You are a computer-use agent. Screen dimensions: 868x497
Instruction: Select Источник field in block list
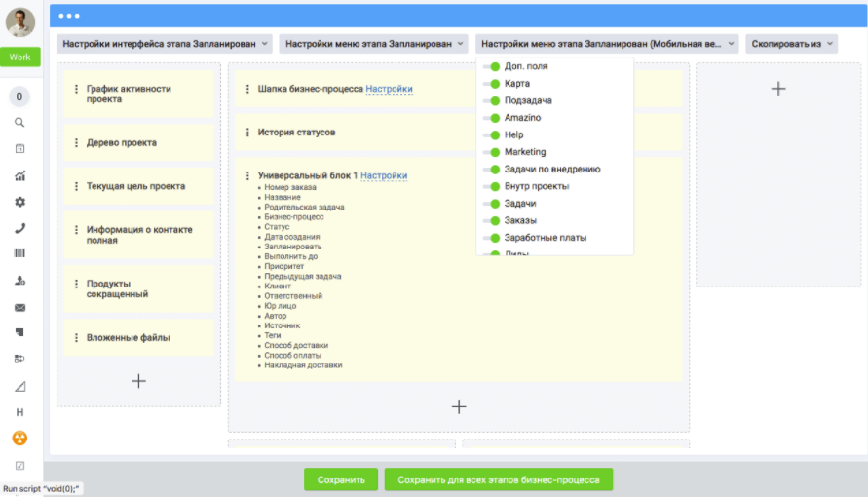[282, 325]
